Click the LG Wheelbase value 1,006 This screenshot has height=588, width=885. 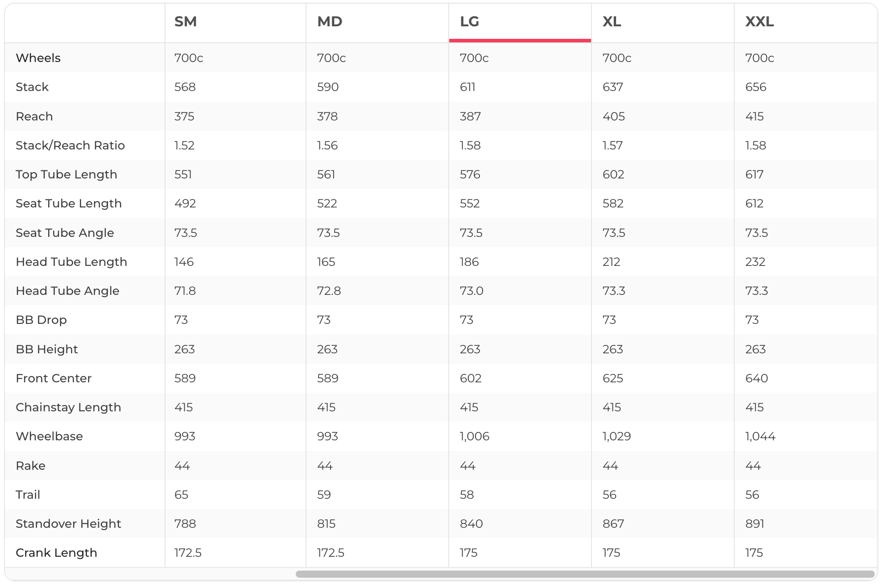[x=475, y=436]
